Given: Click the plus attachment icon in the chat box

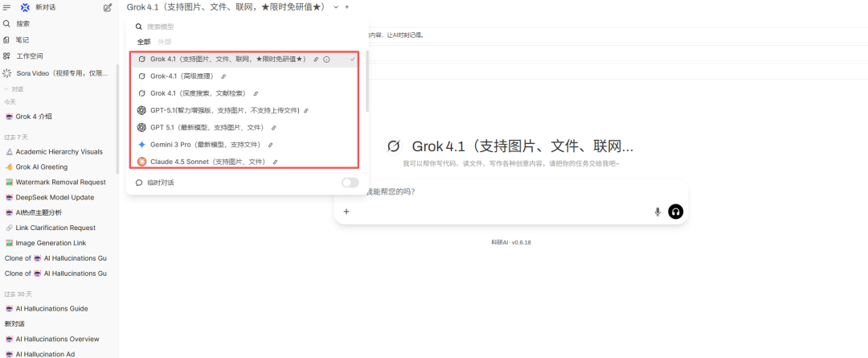Looking at the screenshot, I should click(x=346, y=211).
